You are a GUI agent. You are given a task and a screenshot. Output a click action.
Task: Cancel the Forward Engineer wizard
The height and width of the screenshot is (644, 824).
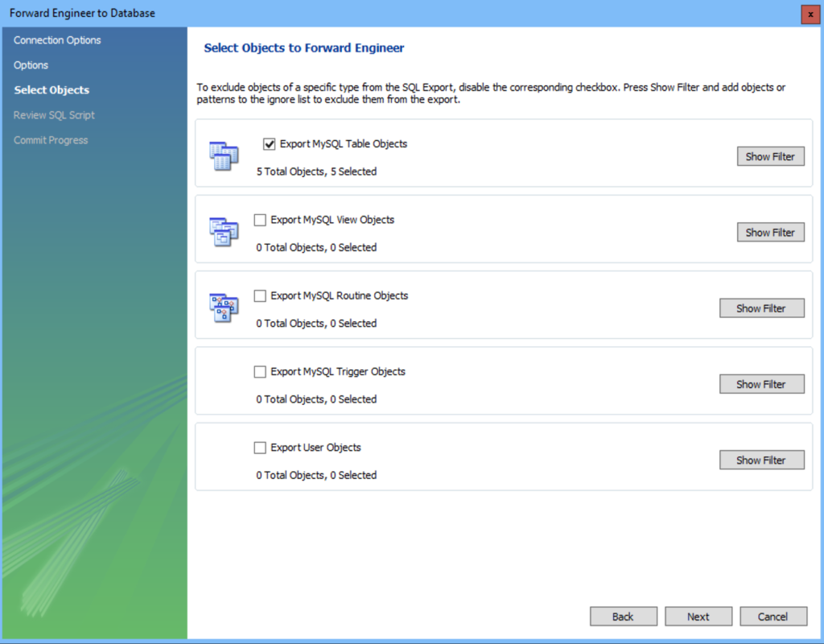tap(773, 616)
